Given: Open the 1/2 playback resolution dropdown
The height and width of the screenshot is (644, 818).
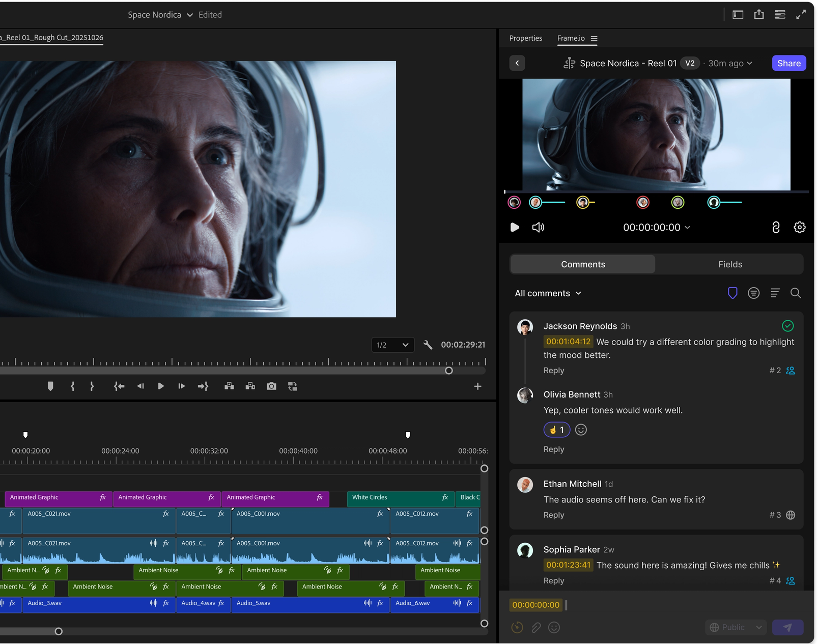Looking at the screenshot, I should click(x=392, y=345).
